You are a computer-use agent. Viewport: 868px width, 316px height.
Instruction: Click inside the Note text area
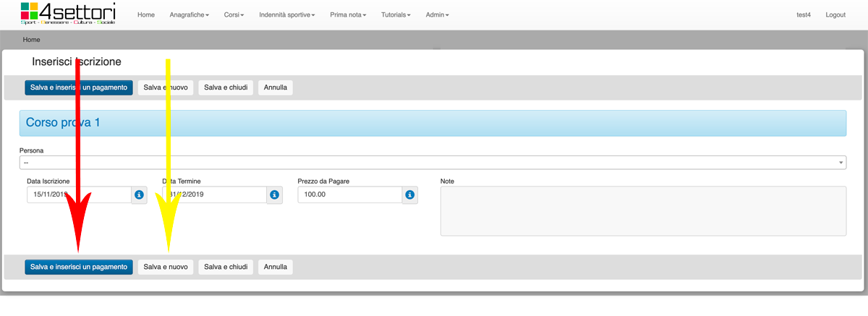click(642, 210)
